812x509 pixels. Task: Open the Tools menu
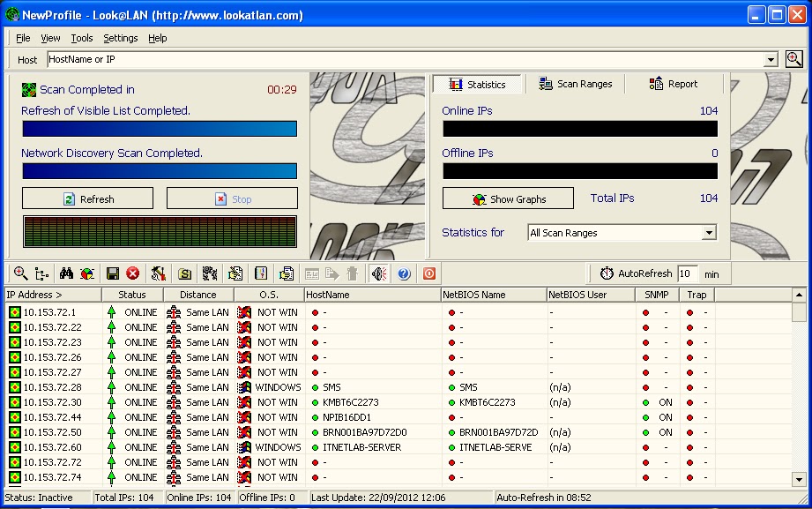[82, 38]
